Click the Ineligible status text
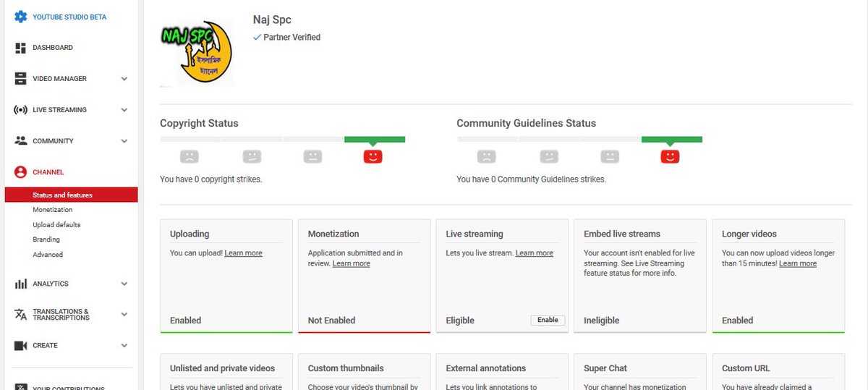This screenshot has width=868, height=390. [602, 320]
